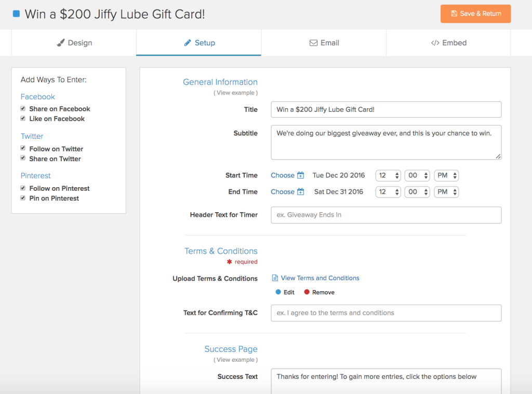532x394 pixels.
Task: Open the End Time AM/PM dropdown
Action: [446, 192]
